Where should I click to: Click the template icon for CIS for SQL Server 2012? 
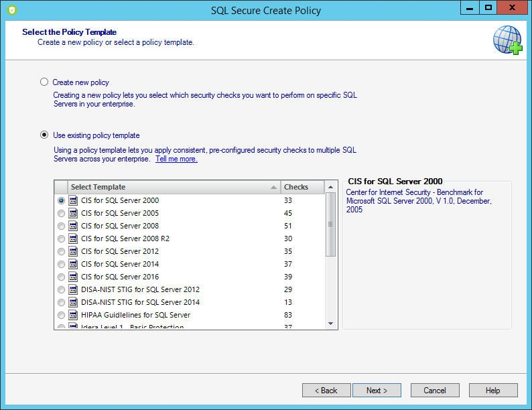click(73, 251)
